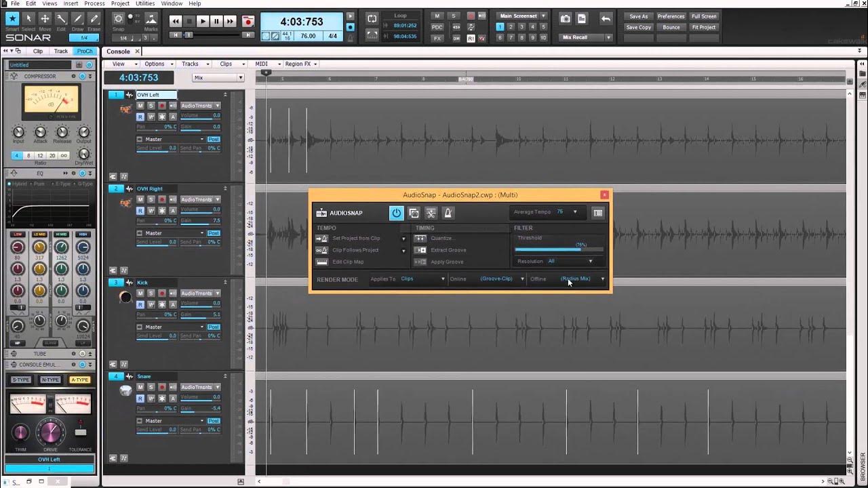Open AudioSnap options list icon
This screenshot has width=868, height=488.
click(x=597, y=213)
